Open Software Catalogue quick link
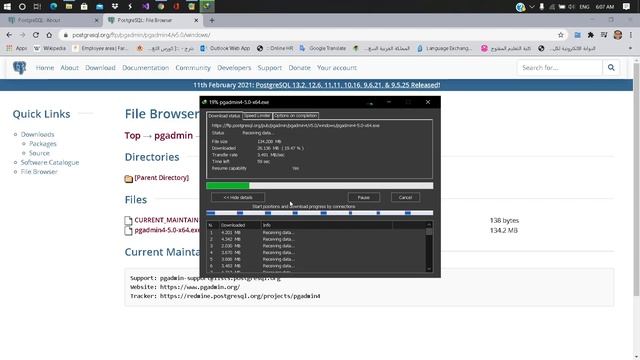The image size is (640, 360). pos(50,162)
